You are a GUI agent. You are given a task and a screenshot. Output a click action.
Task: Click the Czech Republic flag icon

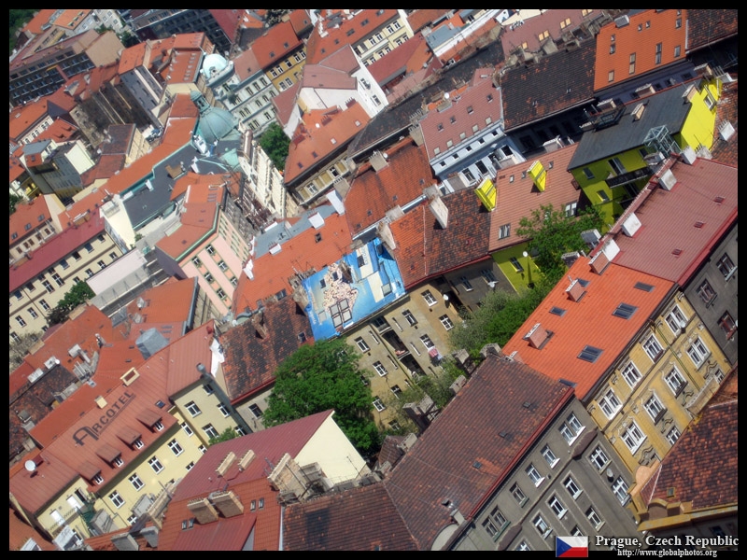[x=571, y=546]
